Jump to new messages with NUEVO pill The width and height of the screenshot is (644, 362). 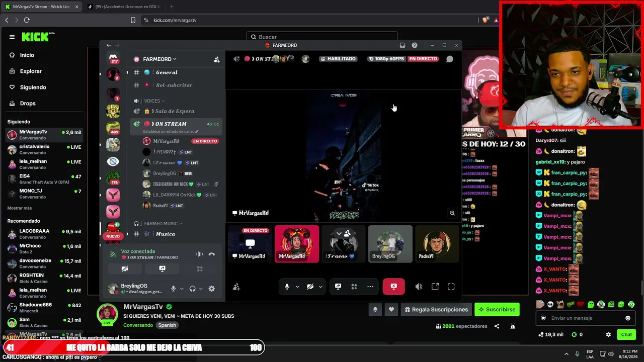click(x=113, y=236)
